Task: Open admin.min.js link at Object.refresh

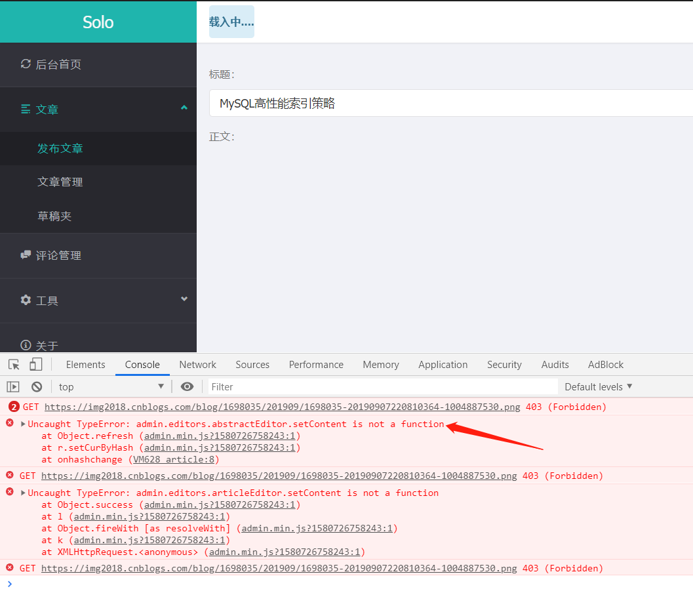Action: point(220,436)
